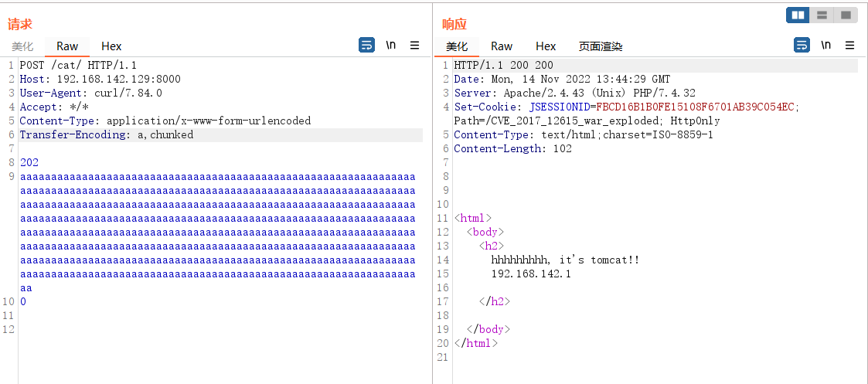The height and width of the screenshot is (384, 868).
Task: Click the closing </h2> tag
Action: (x=495, y=302)
